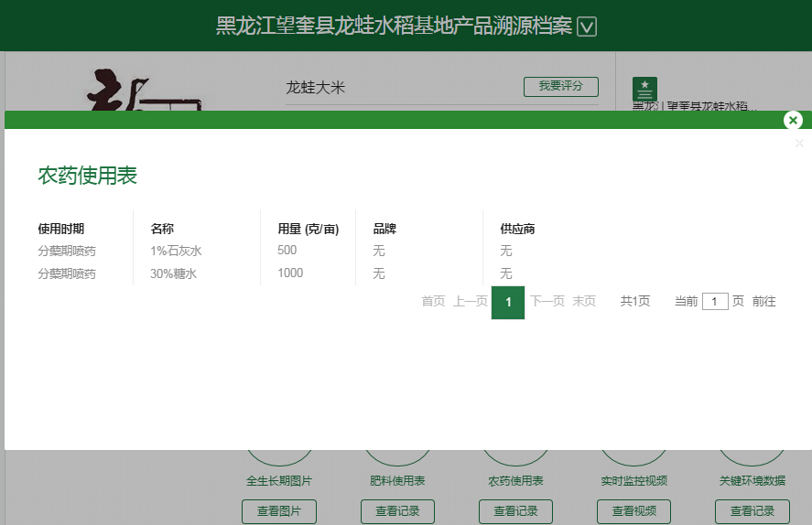Expand the dropdown arrow beside the page title

tap(588, 27)
